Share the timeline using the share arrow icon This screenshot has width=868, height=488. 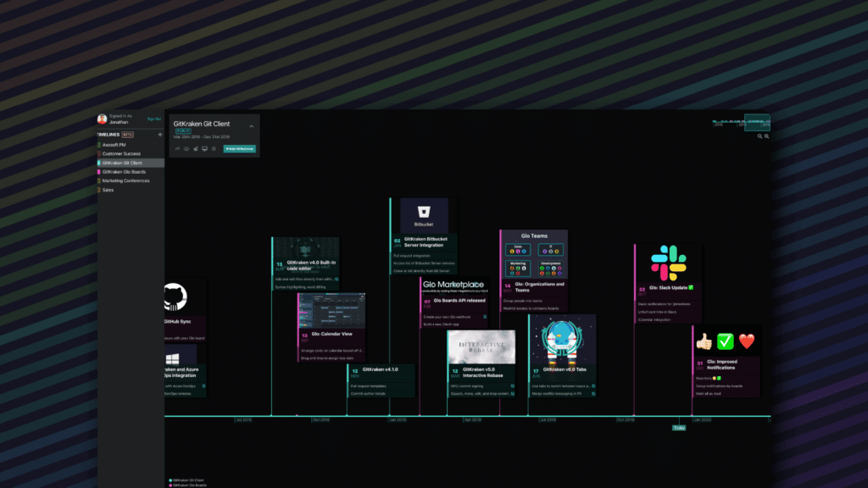(178, 149)
